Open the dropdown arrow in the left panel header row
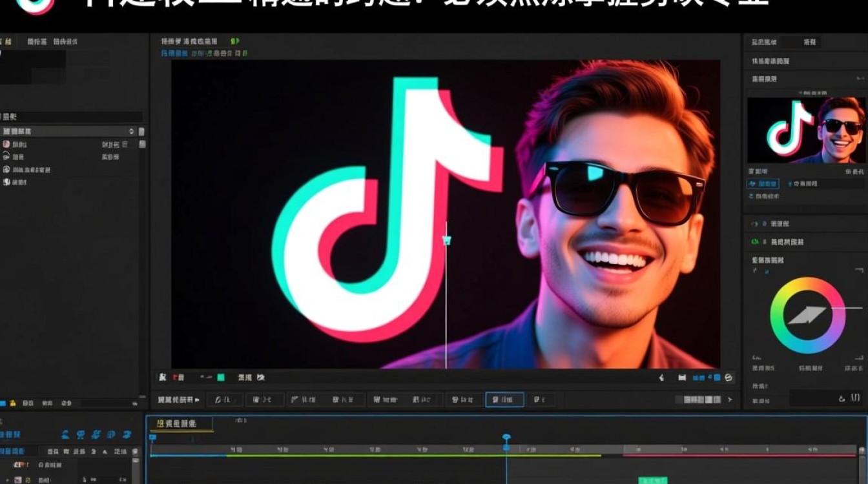 132,132
